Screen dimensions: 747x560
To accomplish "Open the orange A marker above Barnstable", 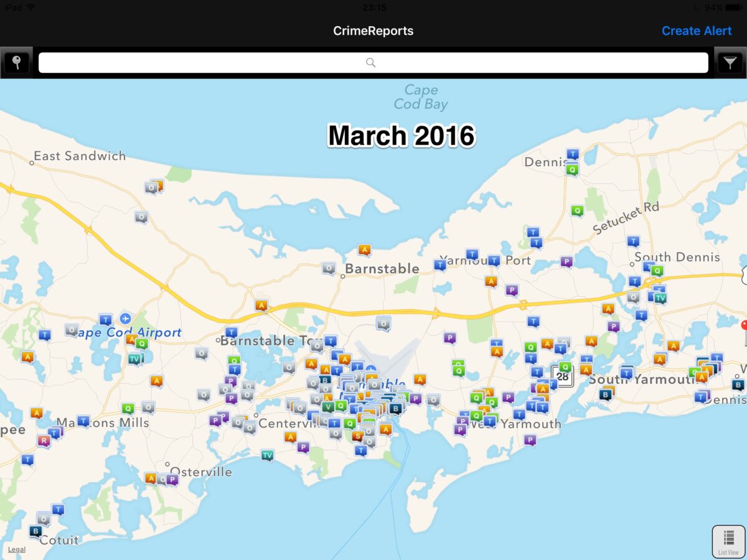I will [364, 250].
